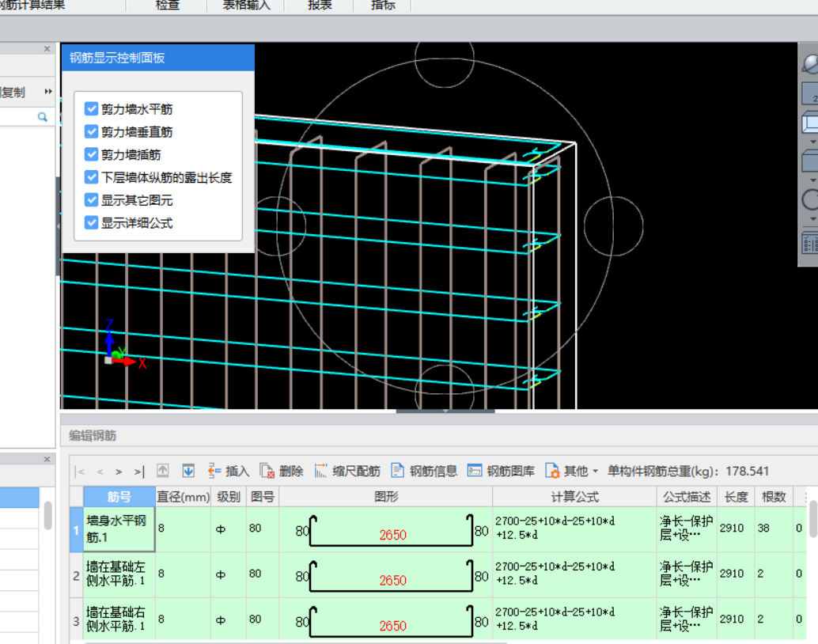Screen dimensions: 818x644
Task: Select 长度 column header
Action: tap(736, 497)
